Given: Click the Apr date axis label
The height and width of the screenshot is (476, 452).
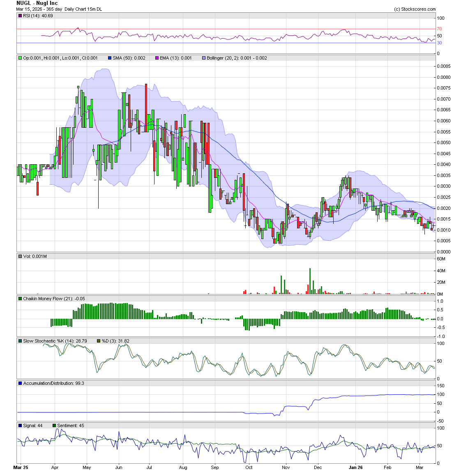Looking at the screenshot, I should [x=55, y=467].
